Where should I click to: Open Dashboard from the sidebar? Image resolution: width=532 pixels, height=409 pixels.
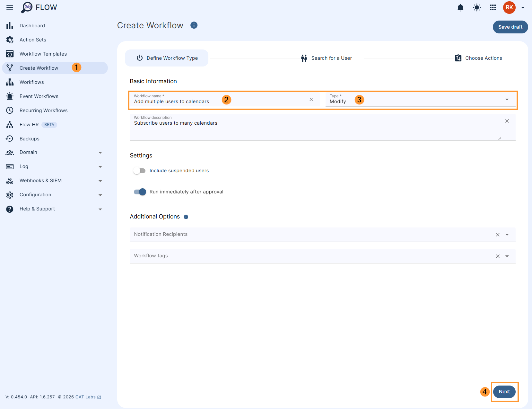pyautogui.click(x=32, y=26)
